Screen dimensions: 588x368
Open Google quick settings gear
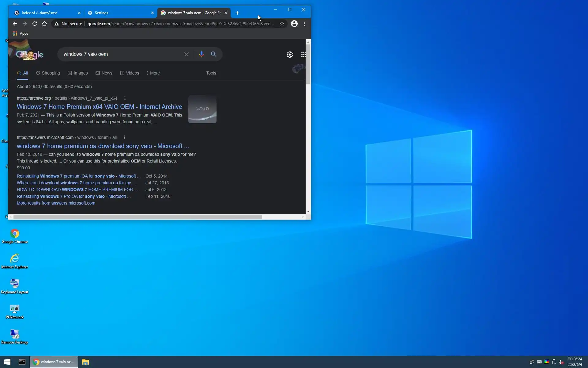(x=289, y=55)
